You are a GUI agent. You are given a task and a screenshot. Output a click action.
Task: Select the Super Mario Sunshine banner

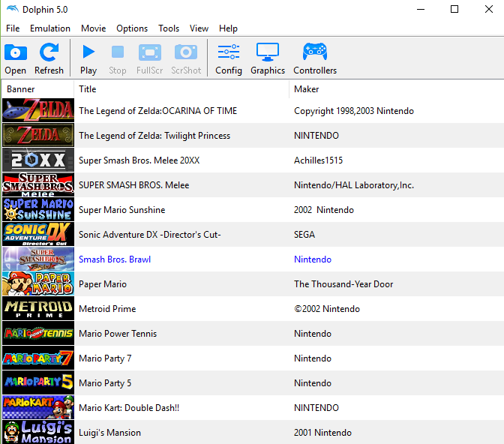[x=38, y=209]
